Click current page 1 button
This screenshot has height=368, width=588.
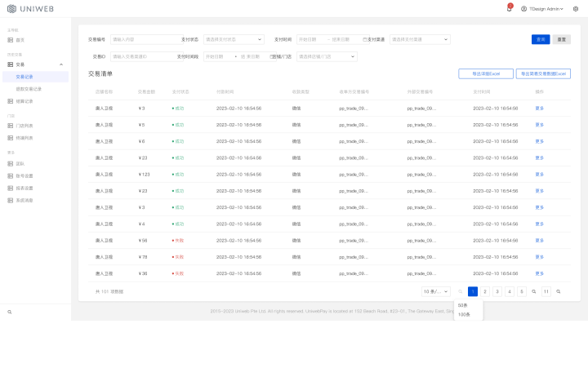click(x=473, y=291)
